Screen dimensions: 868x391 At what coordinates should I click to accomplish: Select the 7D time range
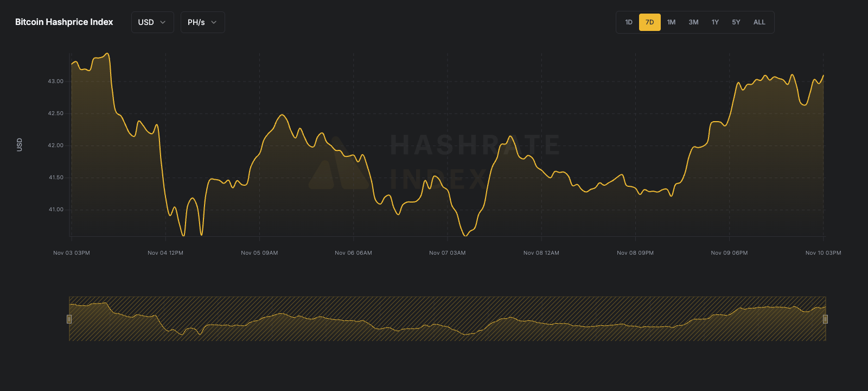tap(650, 22)
